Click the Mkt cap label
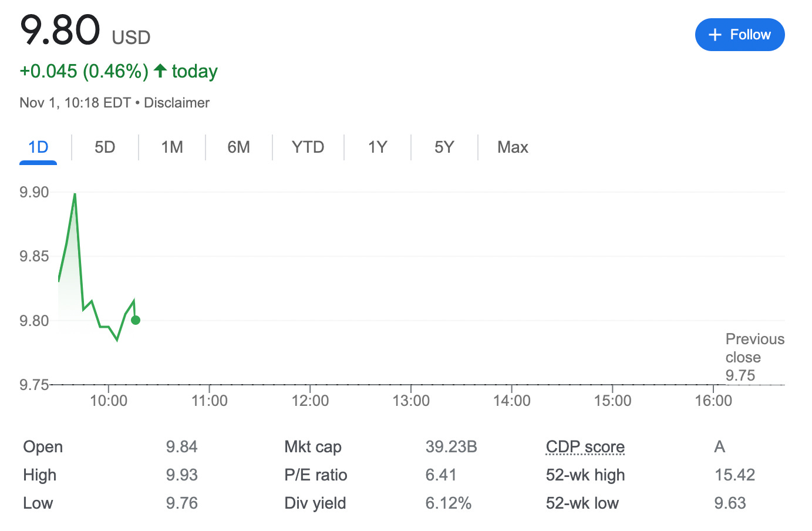 tap(313, 447)
